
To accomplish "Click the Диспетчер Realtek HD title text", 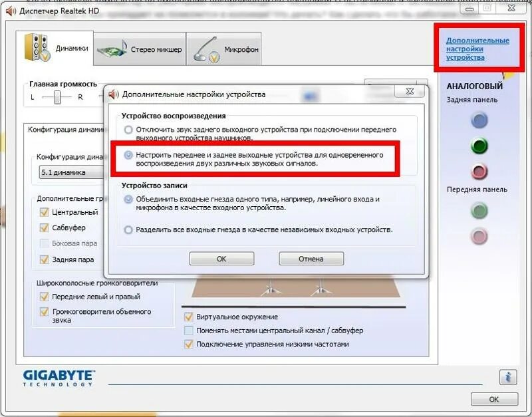I will [x=59, y=11].
